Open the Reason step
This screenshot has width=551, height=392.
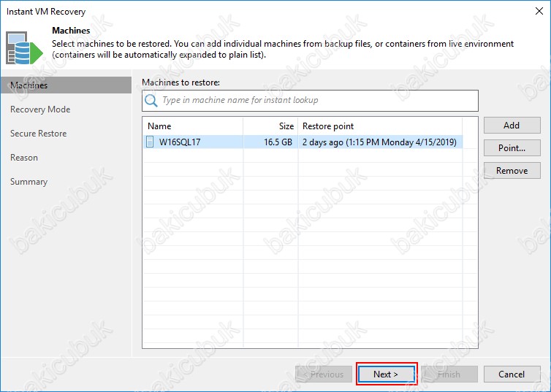click(24, 158)
